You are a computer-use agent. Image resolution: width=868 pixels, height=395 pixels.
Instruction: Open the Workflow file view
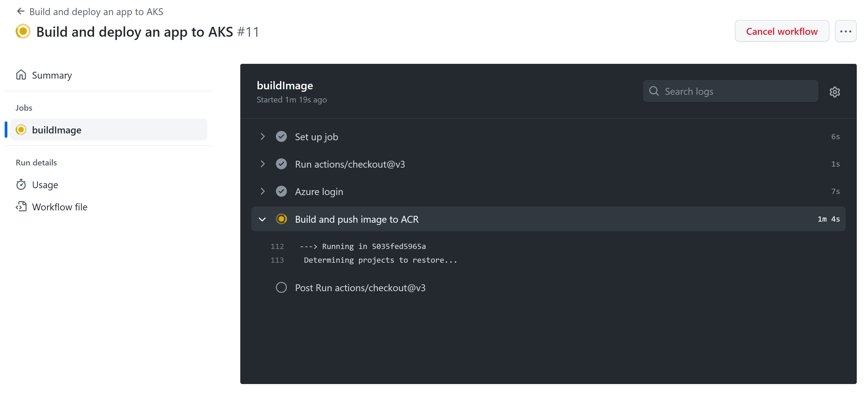coord(60,207)
